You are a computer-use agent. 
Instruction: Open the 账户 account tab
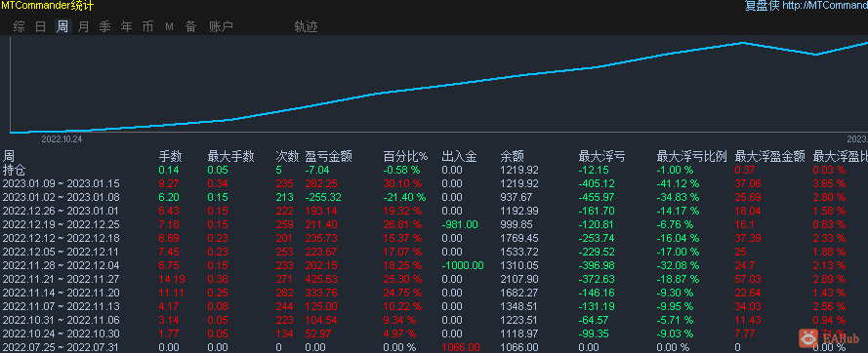[x=221, y=26]
